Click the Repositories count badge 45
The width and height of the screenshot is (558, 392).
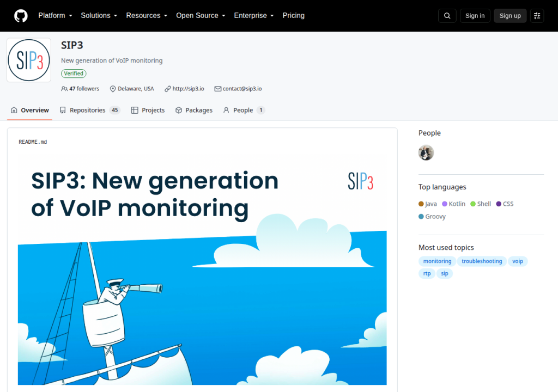115,110
